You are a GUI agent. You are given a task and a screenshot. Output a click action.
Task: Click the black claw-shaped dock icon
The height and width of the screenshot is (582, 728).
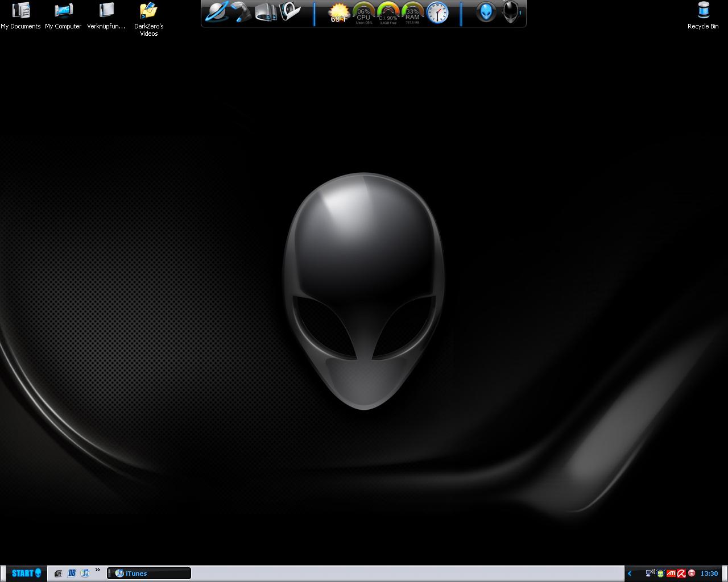pyautogui.click(x=241, y=12)
